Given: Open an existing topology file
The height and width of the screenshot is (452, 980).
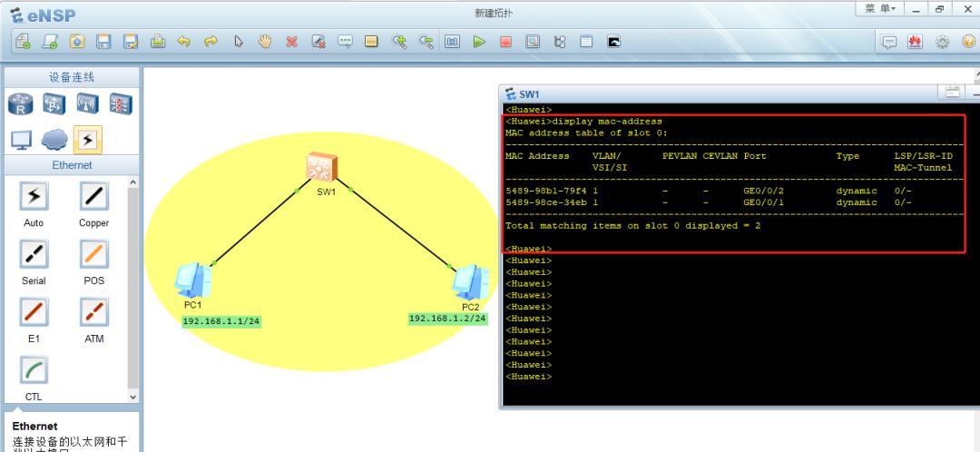Looking at the screenshot, I should pos(77,42).
